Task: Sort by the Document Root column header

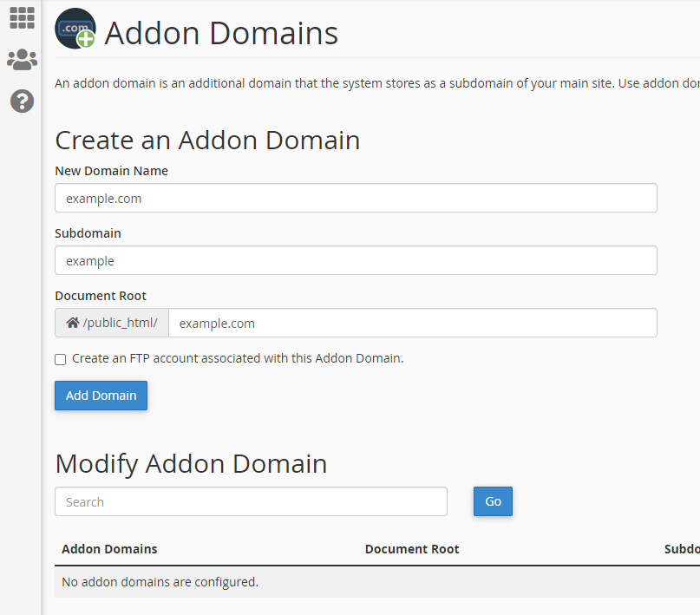Action: (x=412, y=549)
